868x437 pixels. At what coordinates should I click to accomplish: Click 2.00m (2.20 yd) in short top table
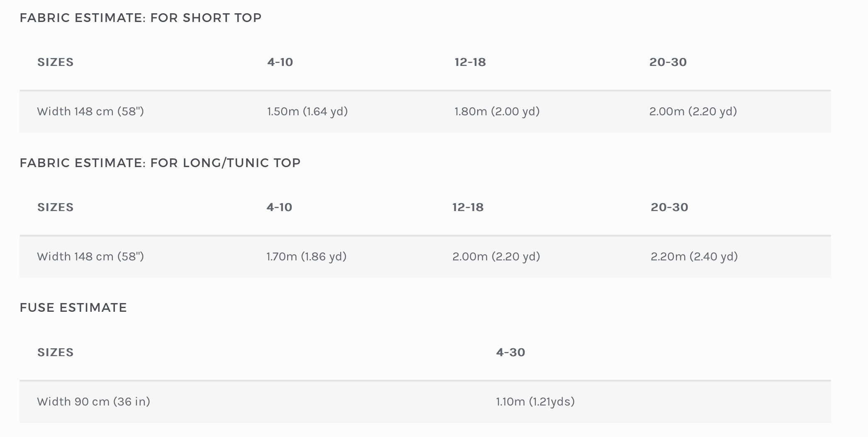coord(693,112)
